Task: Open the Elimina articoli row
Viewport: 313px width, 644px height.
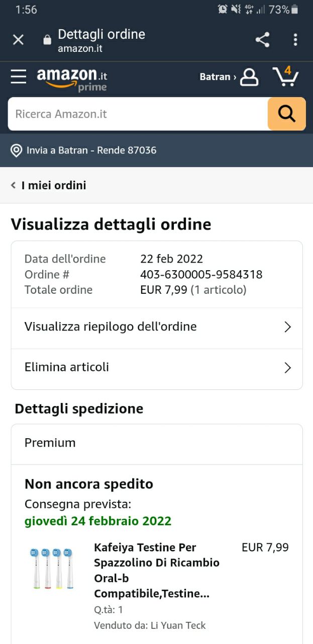Action: pos(157,368)
